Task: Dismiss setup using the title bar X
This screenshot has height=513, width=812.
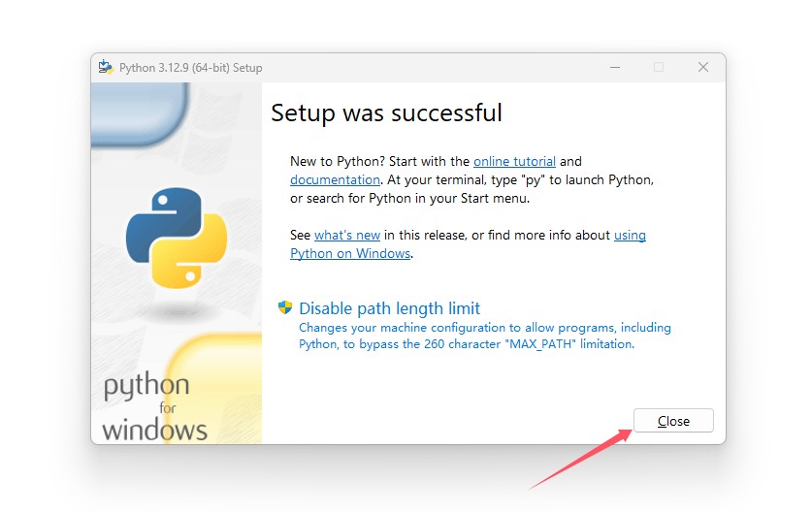Action: tap(702, 67)
